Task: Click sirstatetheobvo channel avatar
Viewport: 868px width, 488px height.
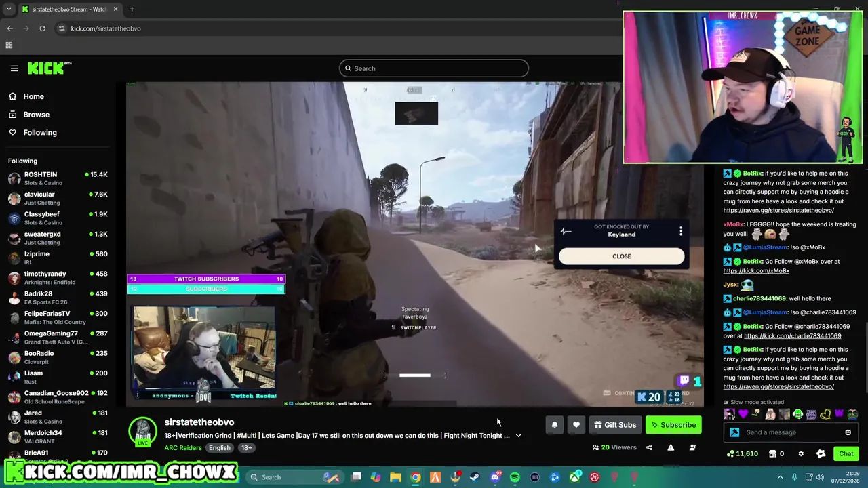Action: (143, 432)
